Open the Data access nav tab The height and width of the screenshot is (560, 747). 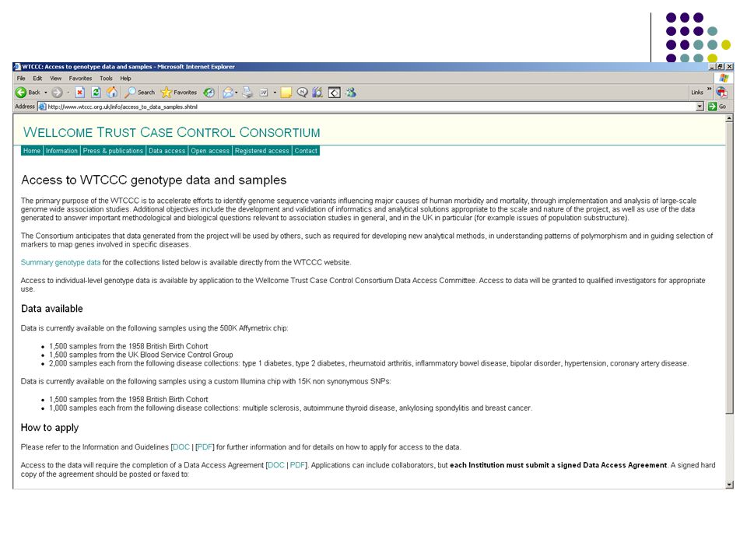(x=167, y=150)
